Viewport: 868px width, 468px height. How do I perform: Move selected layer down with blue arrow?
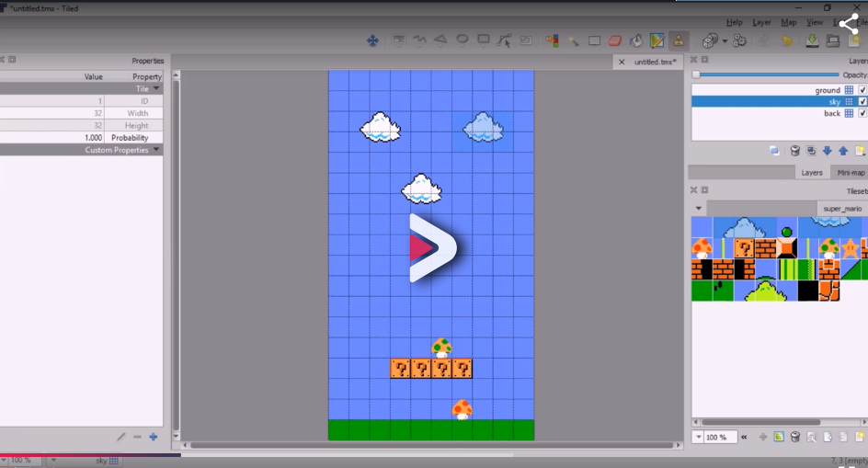coord(827,151)
